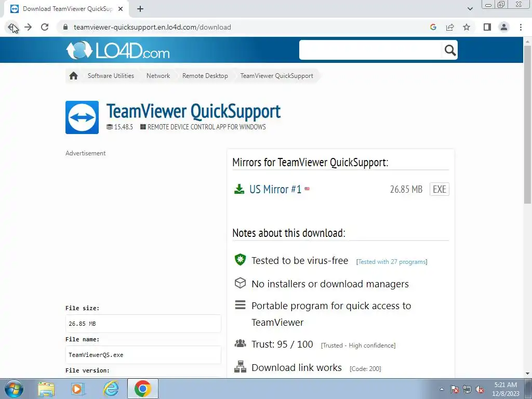Open the TeamViewer QuickSupport breadcrumb
Viewport: 532px width, 399px height.
[276, 76]
